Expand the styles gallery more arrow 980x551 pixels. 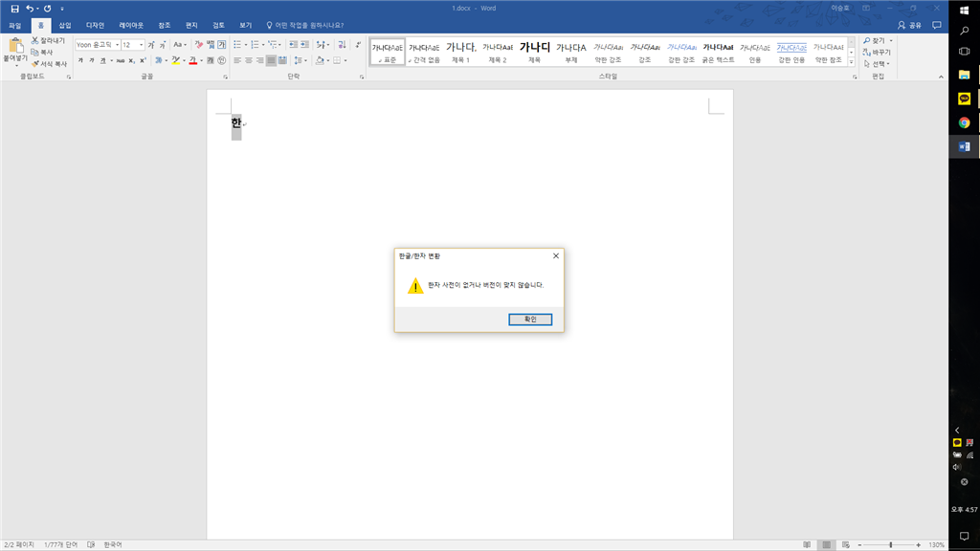pos(851,61)
